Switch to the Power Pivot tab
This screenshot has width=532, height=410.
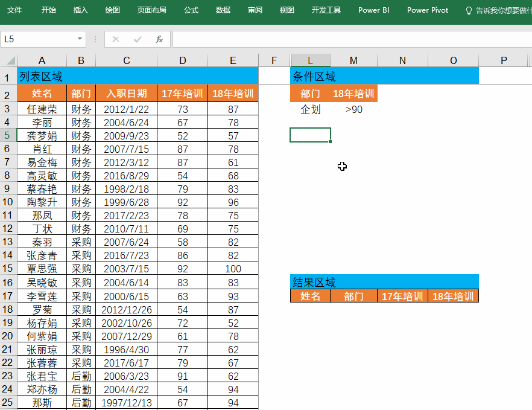pyautogui.click(x=427, y=10)
